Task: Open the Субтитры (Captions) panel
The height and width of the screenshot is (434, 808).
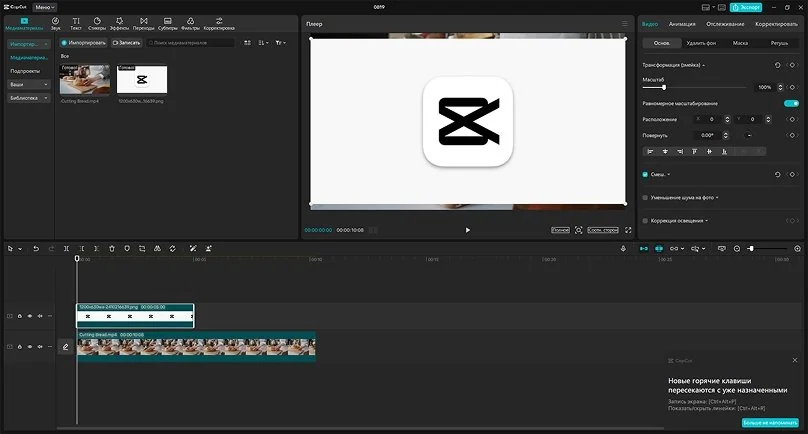Action: pos(167,24)
